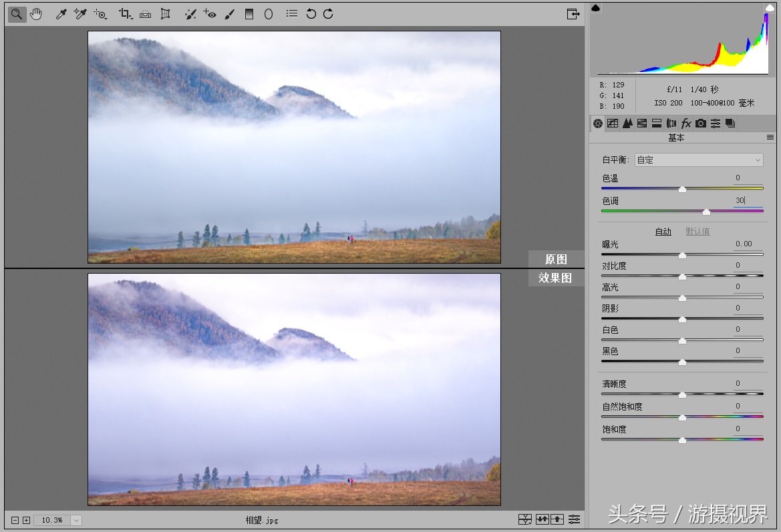Open the Camera Calibration panel

coord(700,123)
